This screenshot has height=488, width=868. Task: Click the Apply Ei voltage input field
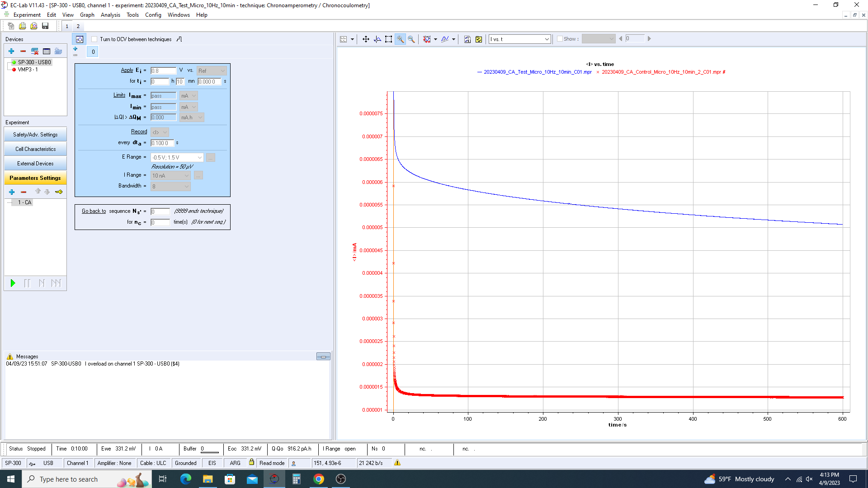click(x=163, y=71)
